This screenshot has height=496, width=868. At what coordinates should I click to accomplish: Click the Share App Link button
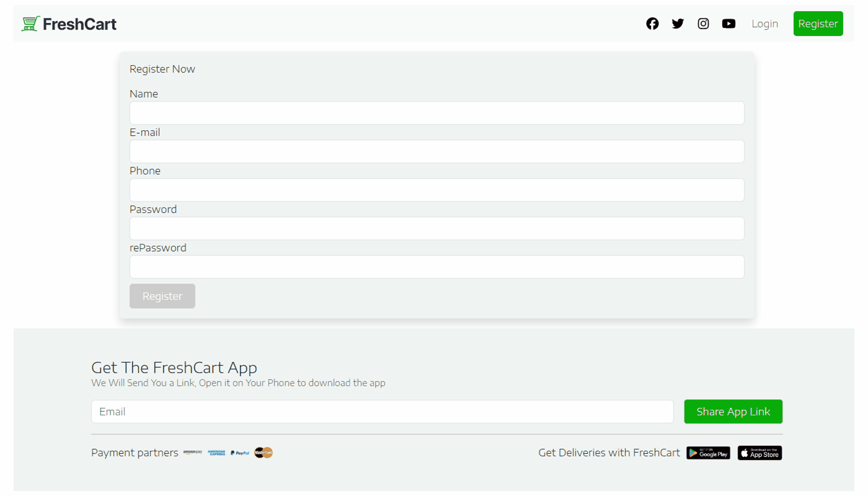[x=733, y=412]
